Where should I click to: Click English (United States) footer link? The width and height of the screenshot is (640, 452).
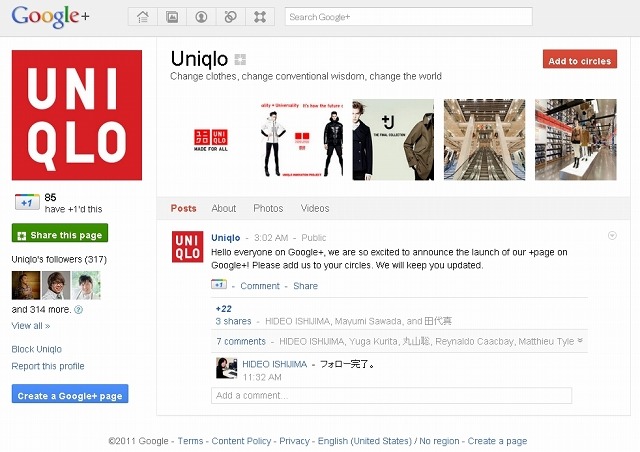click(x=364, y=441)
